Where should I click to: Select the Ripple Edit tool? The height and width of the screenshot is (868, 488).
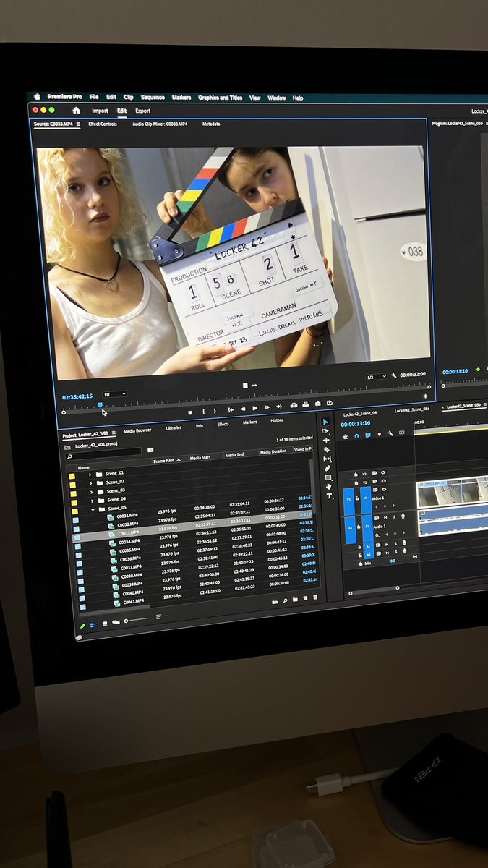tap(326, 441)
